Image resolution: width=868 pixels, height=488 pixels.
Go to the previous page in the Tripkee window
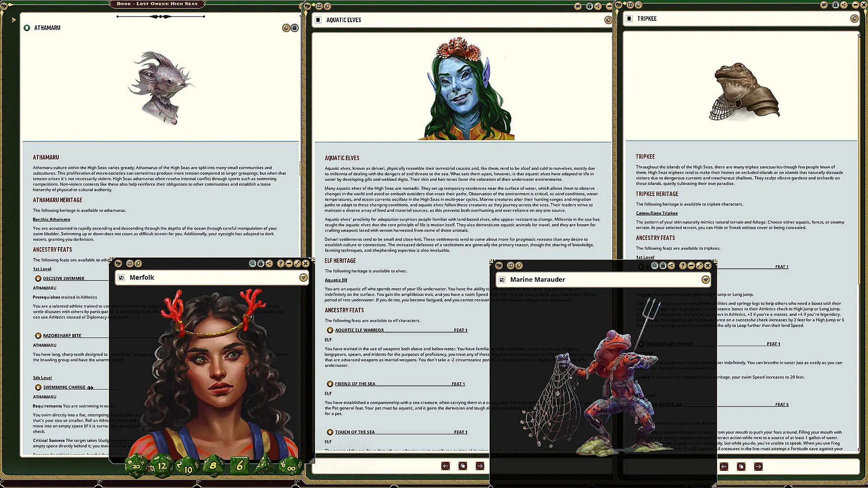click(724, 467)
